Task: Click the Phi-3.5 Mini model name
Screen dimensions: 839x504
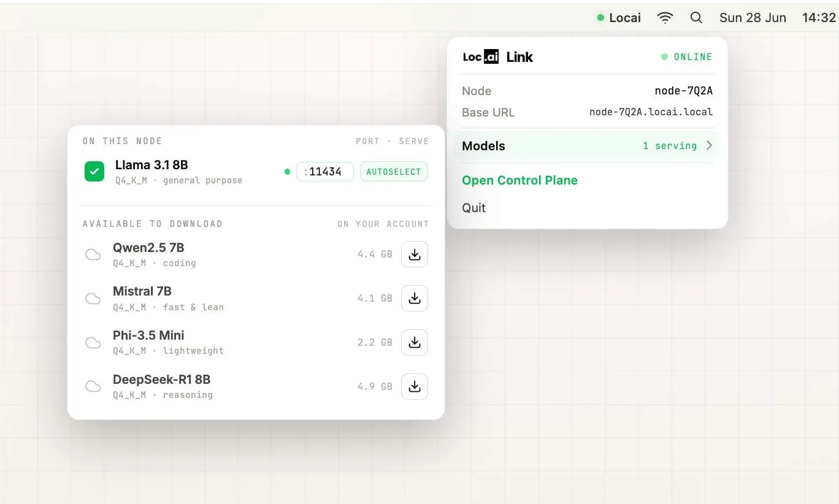Action: (148, 335)
